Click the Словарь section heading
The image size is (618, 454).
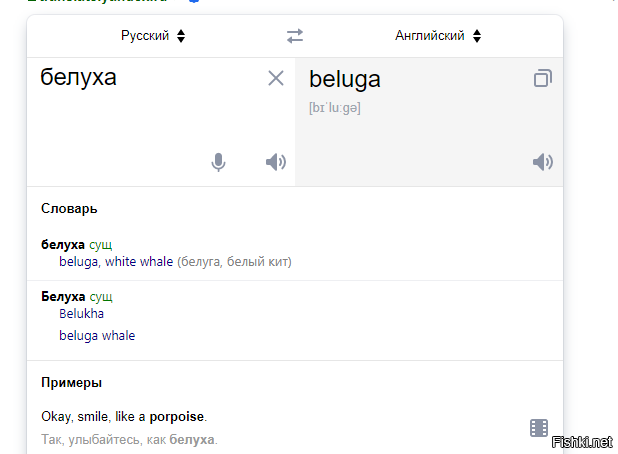(69, 209)
